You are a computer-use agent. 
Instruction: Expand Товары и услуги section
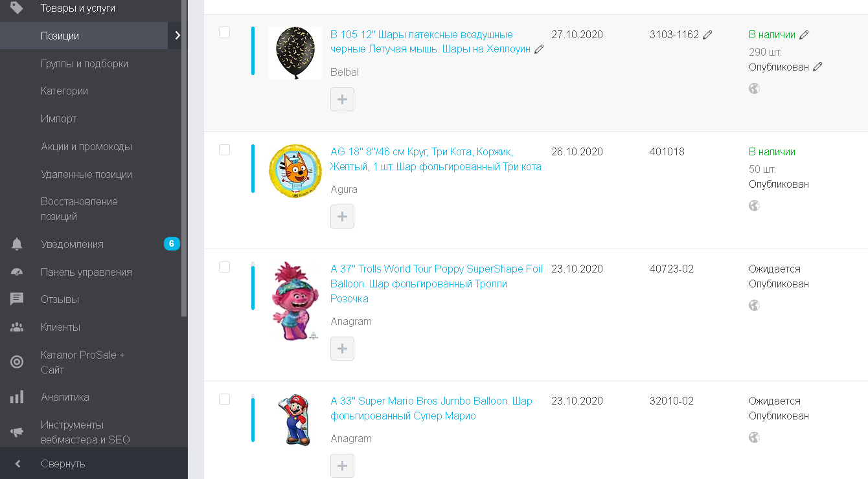pyautogui.click(x=78, y=8)
